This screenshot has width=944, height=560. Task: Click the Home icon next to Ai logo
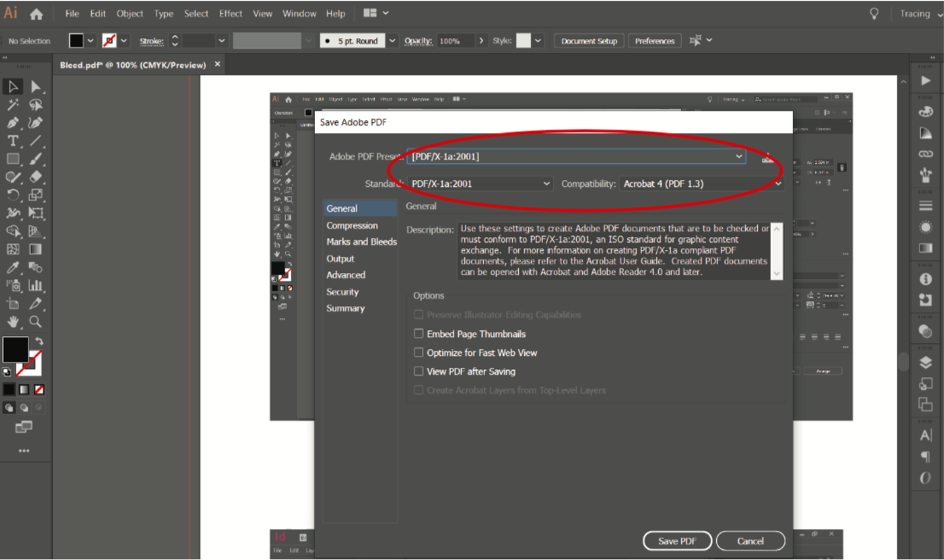click(x=36, y=14)
